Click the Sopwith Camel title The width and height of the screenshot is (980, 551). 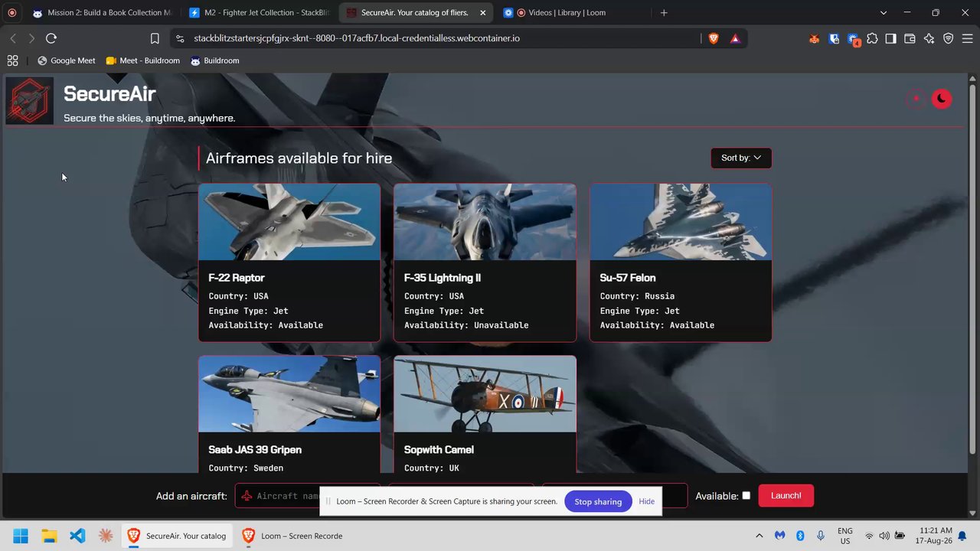(x=439, y=450)
